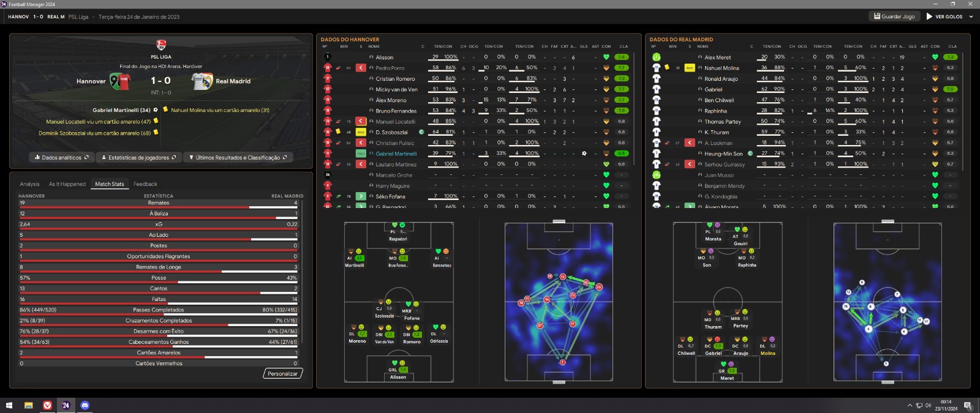Switch to the As It Happened tab
The width and height of the screenshot is (980, 413).
click(67, 184)
